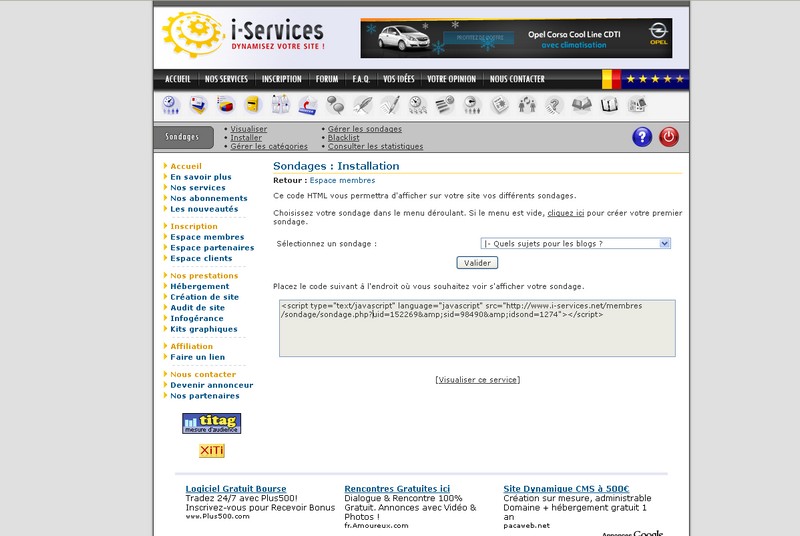
Task: Open Gérer les sondages link
Action: [365, 129]
